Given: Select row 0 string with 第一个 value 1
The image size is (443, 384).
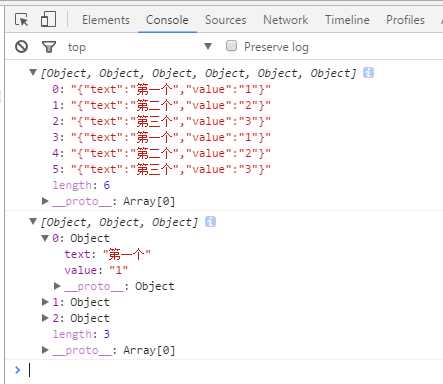Looking at the screenshot, I should click(x=161, y=89).
